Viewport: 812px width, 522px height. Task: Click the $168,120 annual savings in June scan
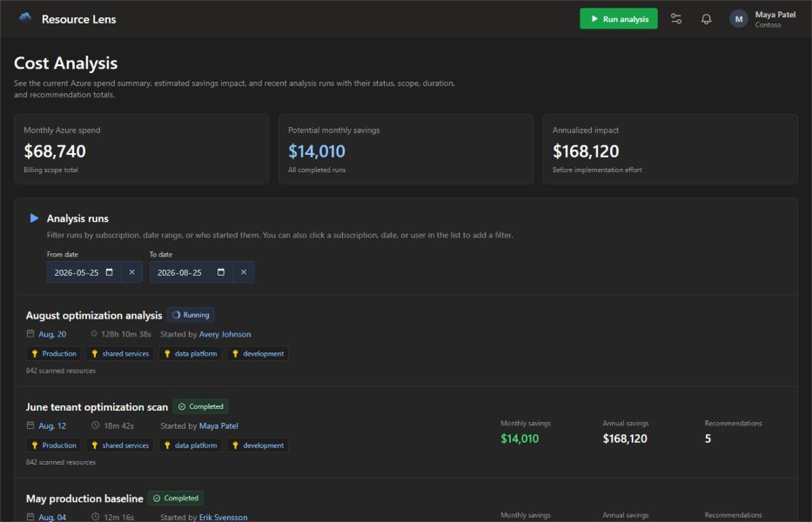tap(625, 438)
